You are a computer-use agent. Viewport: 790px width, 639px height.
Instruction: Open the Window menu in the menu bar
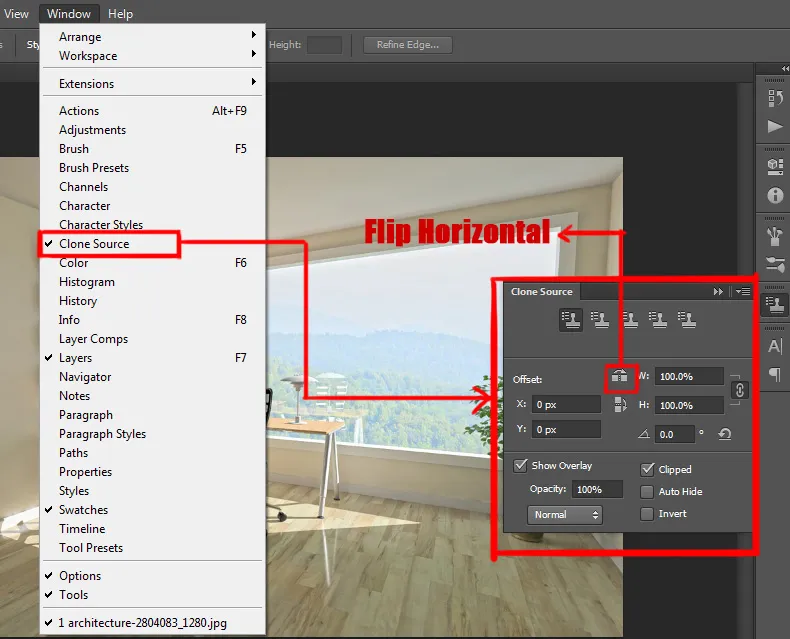click(x=69, y=14)
